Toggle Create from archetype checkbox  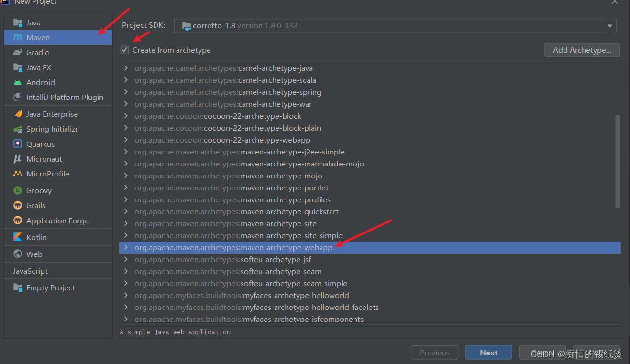(x=125, y=50)
